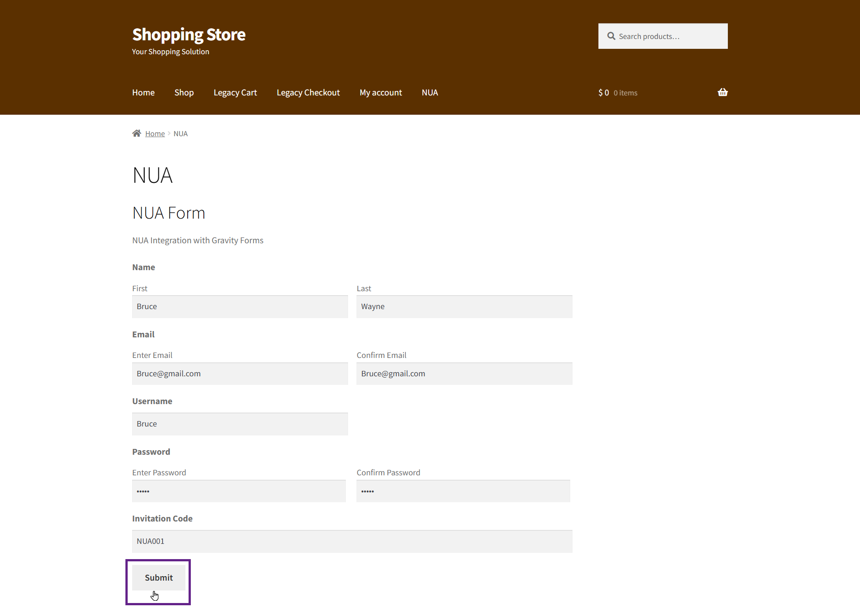Open Legacy Checkout from navigation
The height and width of the screenshot is (616, 860).
(308, 93)
